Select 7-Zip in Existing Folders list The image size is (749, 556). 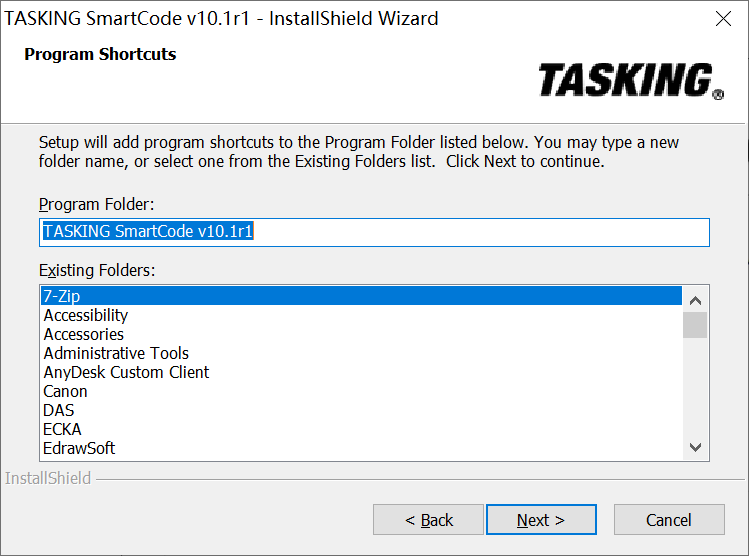(x=360, y=296)
